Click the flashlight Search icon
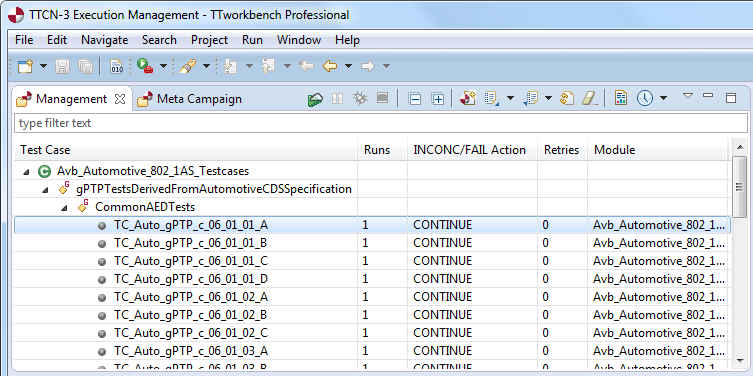Image resolution: width=753 pixels, height=376 pixels. point(188,66)
